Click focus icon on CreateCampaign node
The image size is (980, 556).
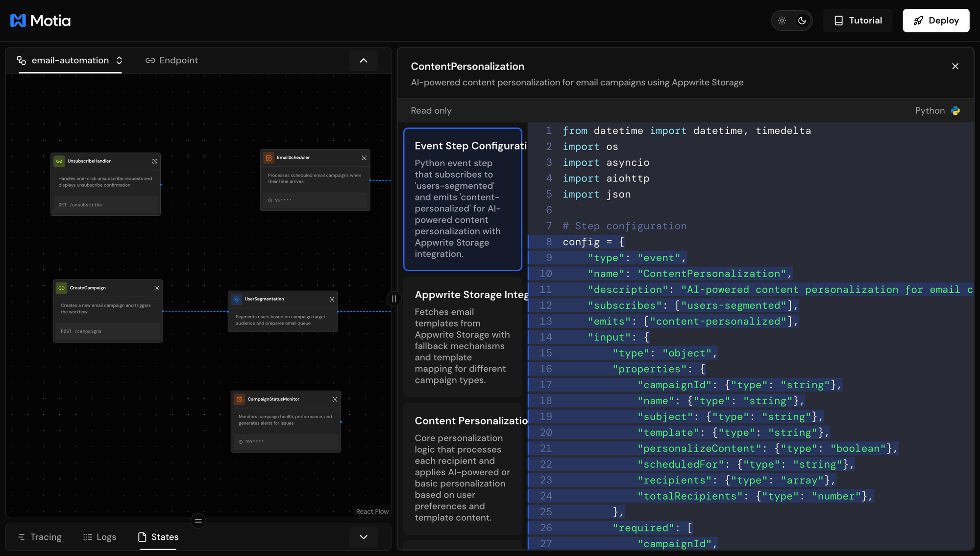[157, 288]
